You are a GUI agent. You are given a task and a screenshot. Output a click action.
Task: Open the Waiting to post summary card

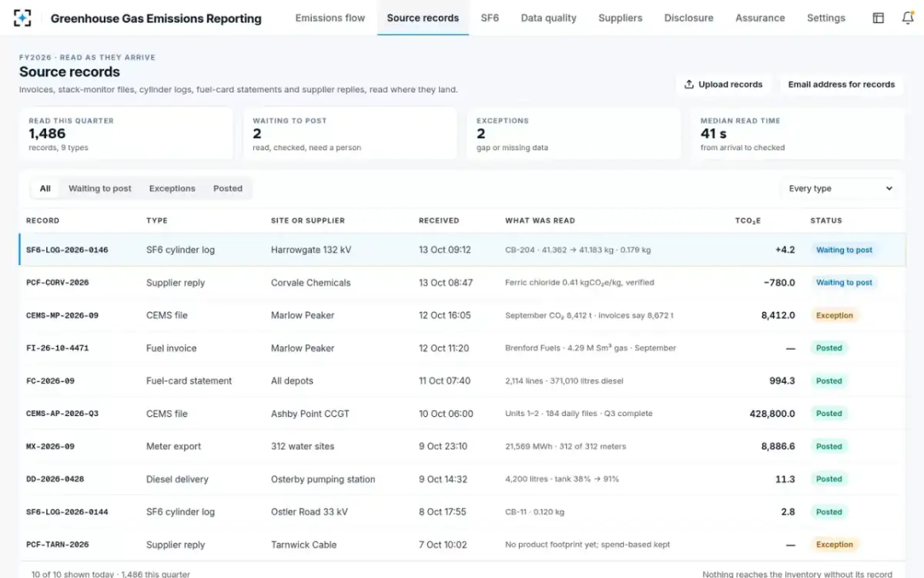pos(350,134)
